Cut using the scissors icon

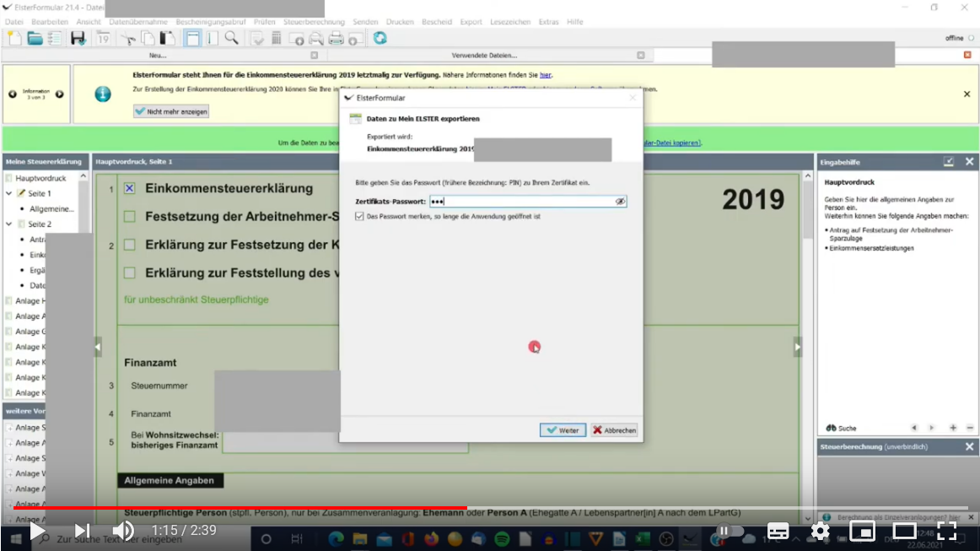(x=128, y=38)
